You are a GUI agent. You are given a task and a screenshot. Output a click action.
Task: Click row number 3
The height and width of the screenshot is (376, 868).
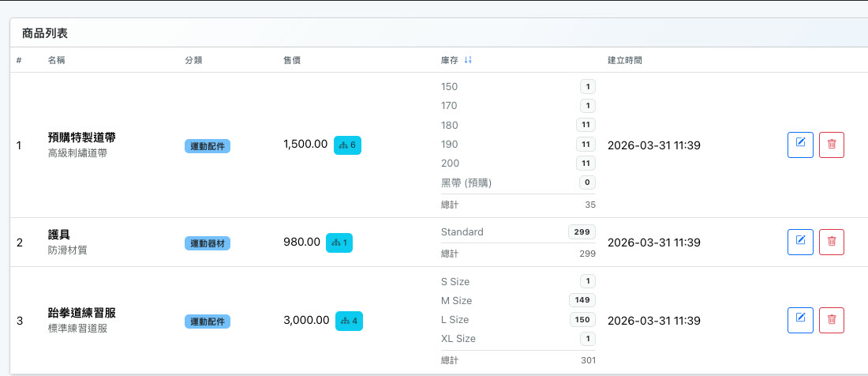tap(20, 321)
